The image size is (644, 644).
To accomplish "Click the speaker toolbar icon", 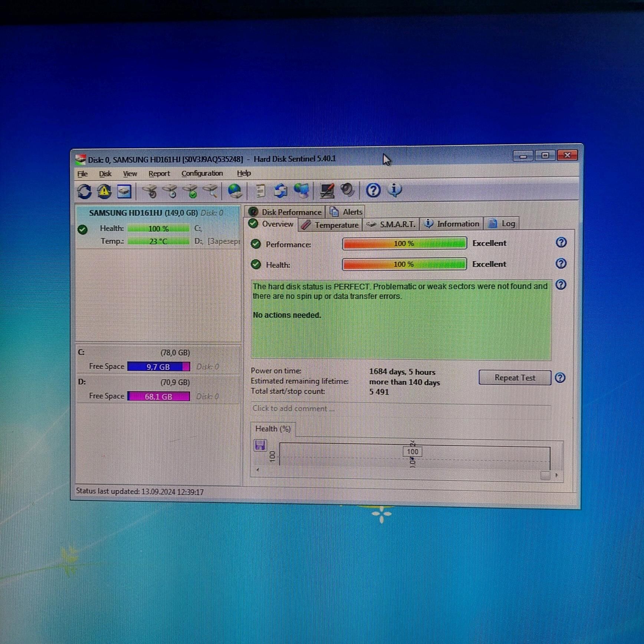I will point(347,190).
